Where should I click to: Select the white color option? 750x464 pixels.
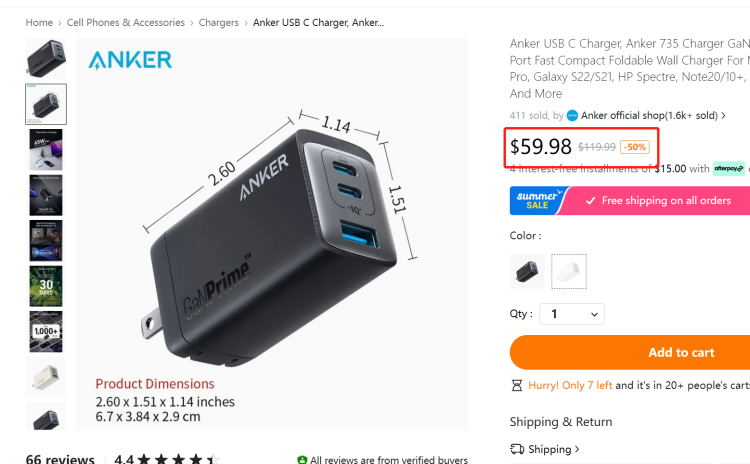click(569, 271)
